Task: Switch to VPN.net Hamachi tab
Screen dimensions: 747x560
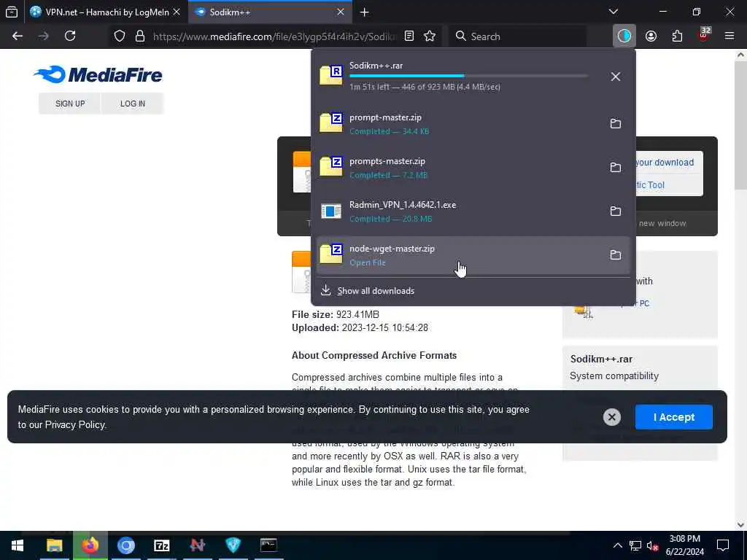Action: click(107, 12)
